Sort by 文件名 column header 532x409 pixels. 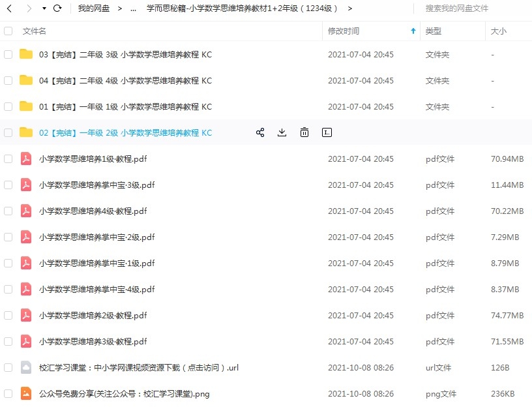click(35, 31)
